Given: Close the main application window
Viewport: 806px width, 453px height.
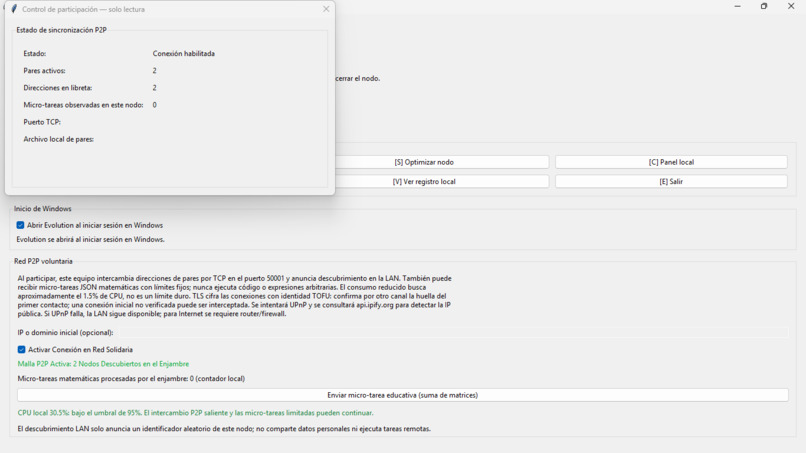Looking at the screenshot, I should tap(791, 6).
